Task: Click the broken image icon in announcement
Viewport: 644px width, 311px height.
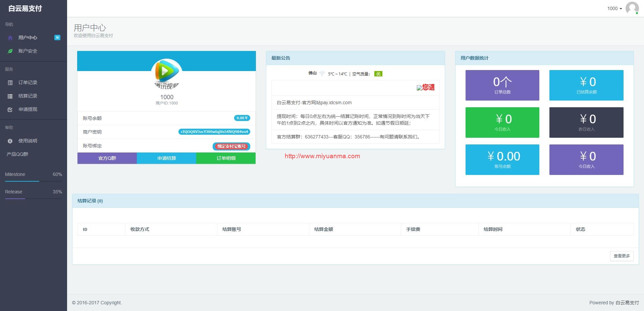Action: coord(419,88)
